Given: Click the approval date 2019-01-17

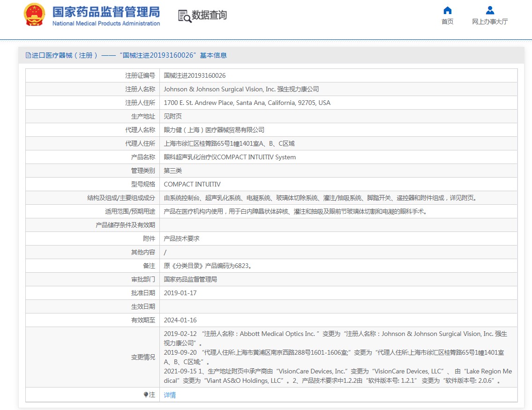Looking at the screenshot, I should pyautogui.click(x=180, y=293).
